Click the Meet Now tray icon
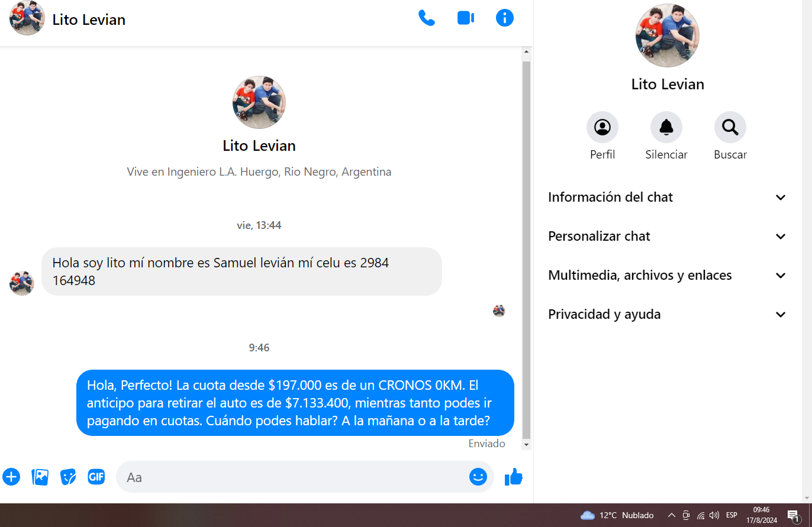This screenshot has height=527, width=812. (x=686, y=515)
